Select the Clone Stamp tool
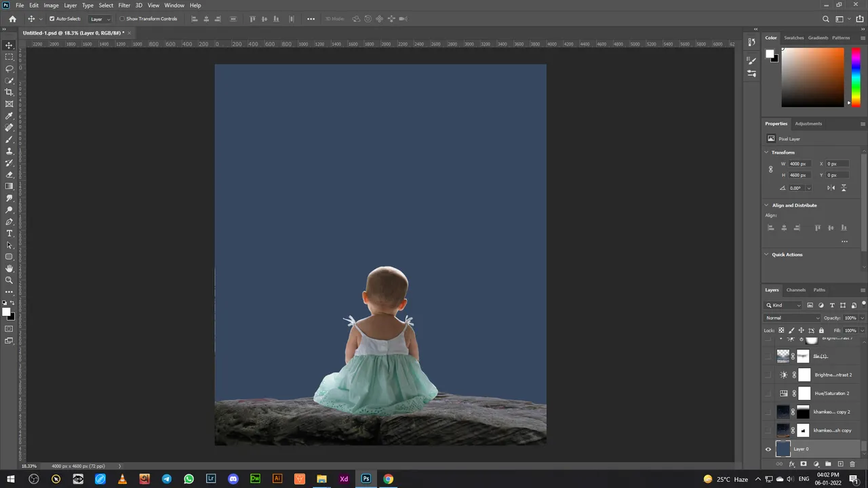Image resolution: width=868 pixels, height=488 pixels. [9, 151]
